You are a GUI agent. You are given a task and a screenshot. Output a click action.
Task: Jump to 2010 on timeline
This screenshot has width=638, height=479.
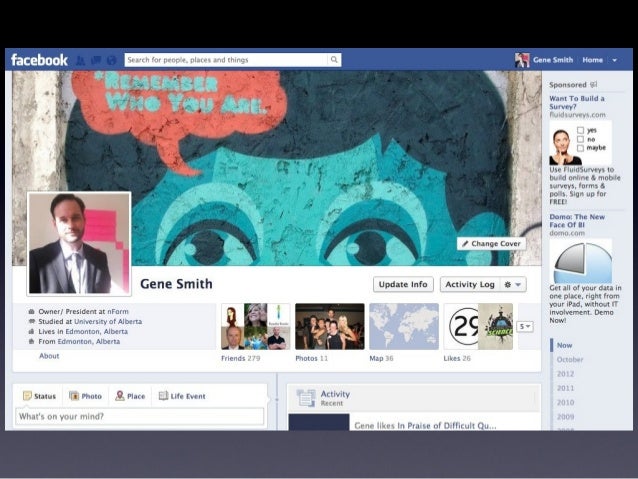coord(565,402)
